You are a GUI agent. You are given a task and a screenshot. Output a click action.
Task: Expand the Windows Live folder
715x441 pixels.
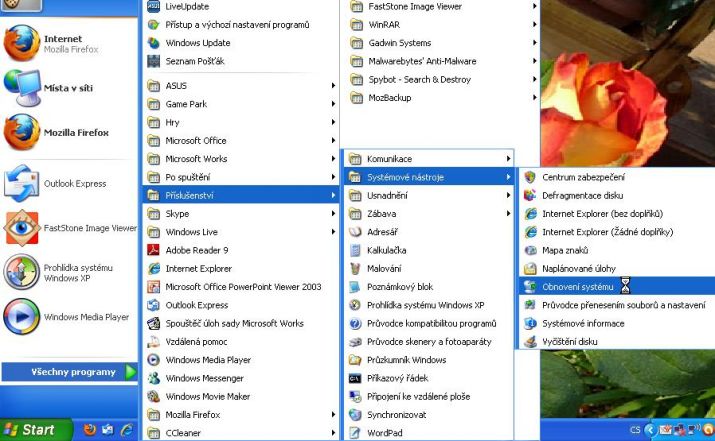[241, 232]
